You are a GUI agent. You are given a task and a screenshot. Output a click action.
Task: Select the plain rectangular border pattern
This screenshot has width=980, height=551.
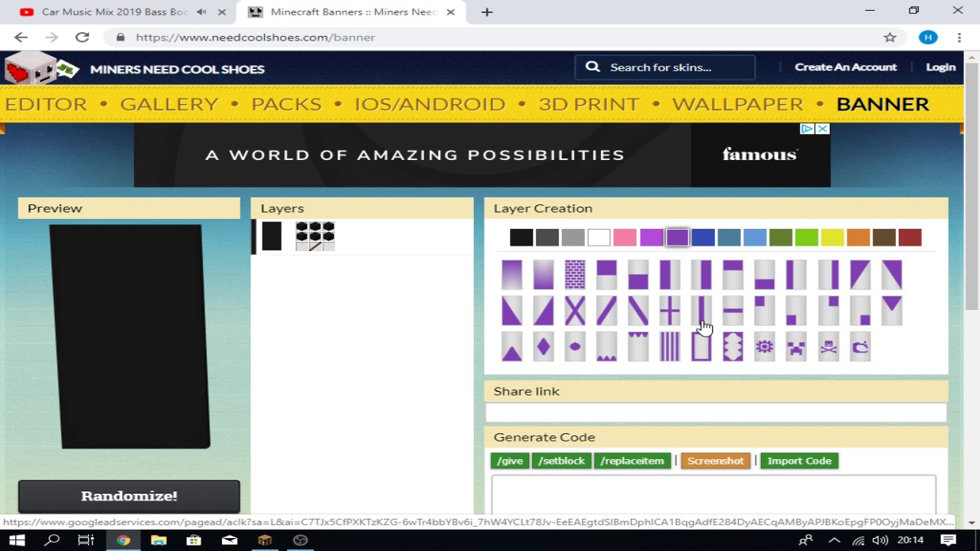point(701,347)
